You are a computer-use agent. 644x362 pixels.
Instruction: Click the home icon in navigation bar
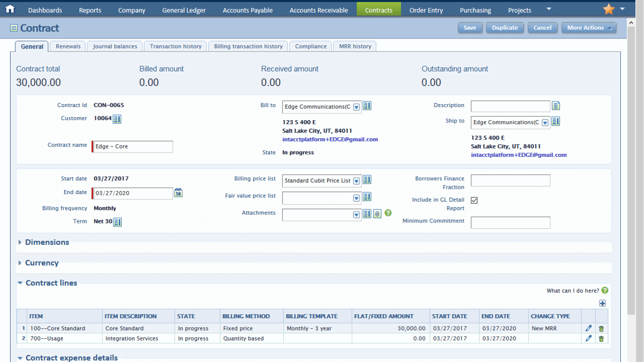pos(9,9)
